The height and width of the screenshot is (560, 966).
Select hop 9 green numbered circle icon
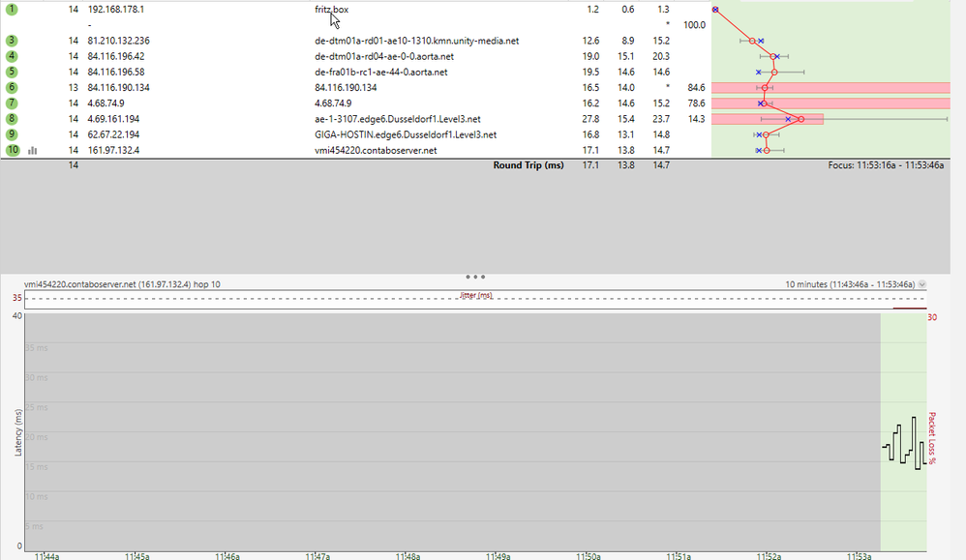10,133
